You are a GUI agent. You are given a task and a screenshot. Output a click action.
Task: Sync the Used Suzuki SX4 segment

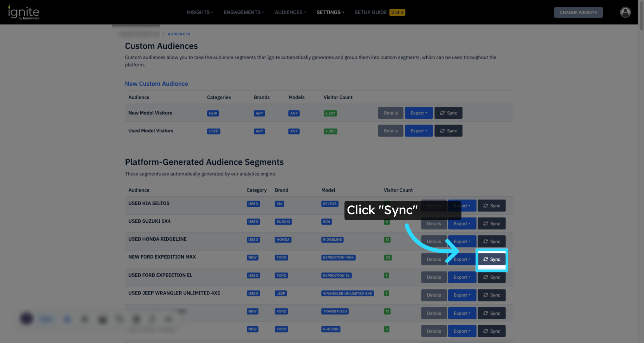[x=492, y=223]
